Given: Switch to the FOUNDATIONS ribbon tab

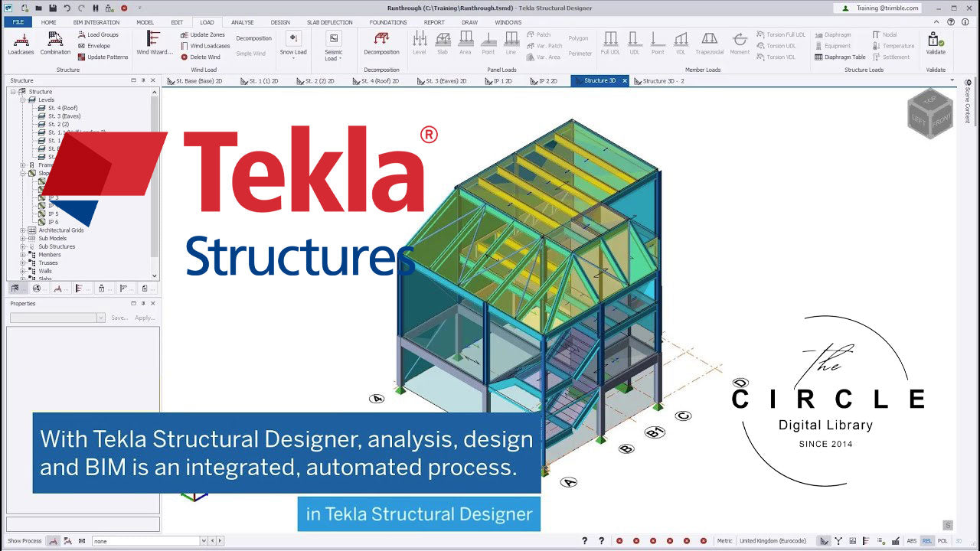Looking at the screenshot, I should click(x=388, y=22).
